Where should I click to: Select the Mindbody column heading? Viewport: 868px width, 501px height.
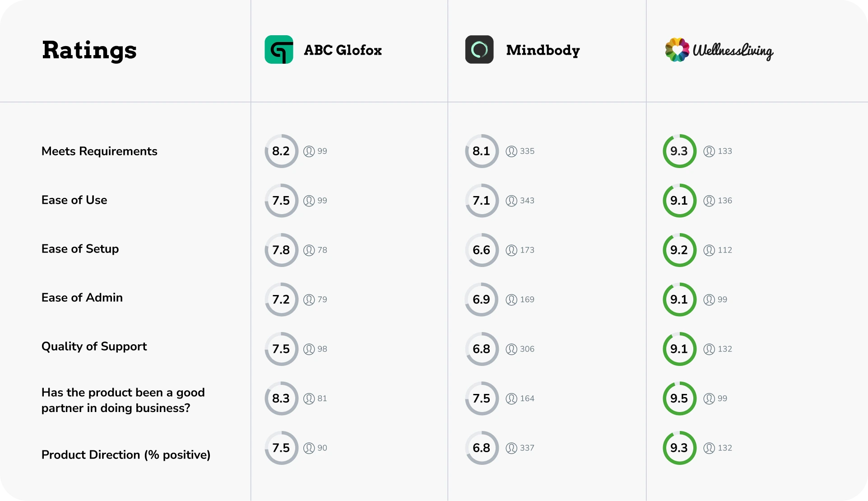[x=543, y=50]
